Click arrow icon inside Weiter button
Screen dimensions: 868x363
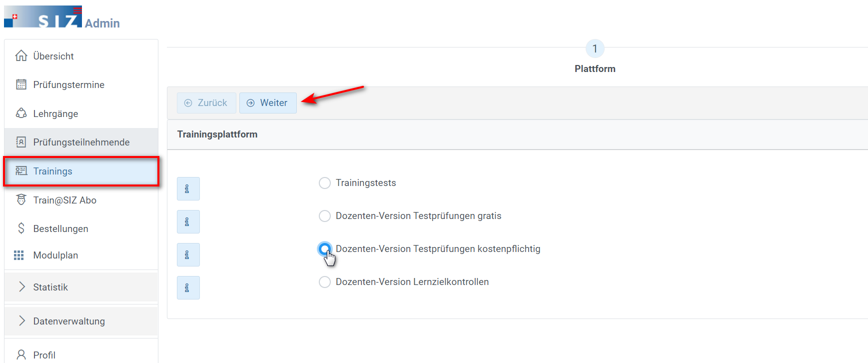tap(250, 103)
